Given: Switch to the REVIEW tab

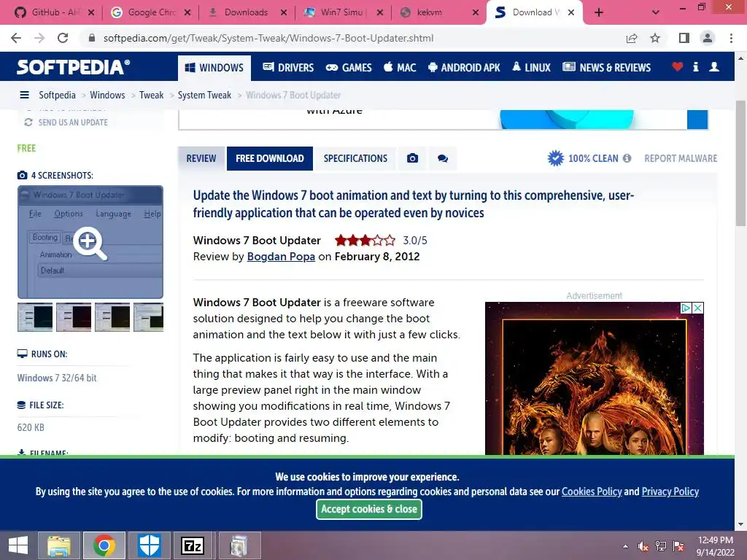Looking at the screenshot, I should (x=201, y=158).
